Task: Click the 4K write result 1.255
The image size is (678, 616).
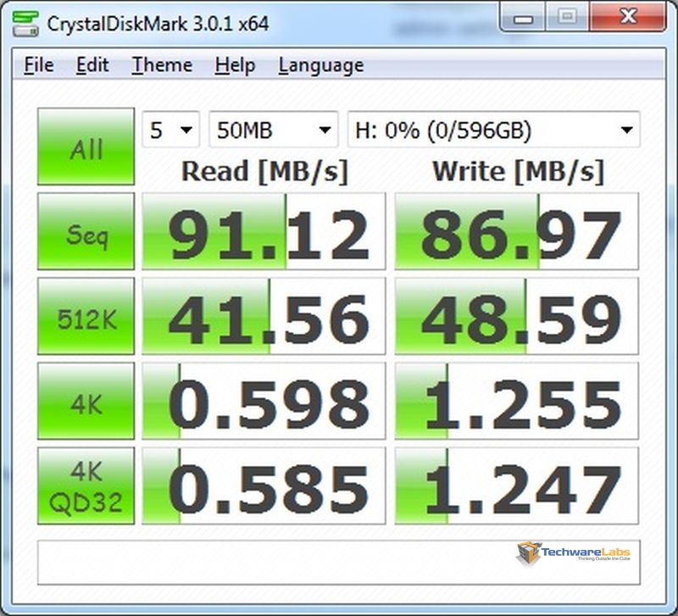Action: point(517,401)
